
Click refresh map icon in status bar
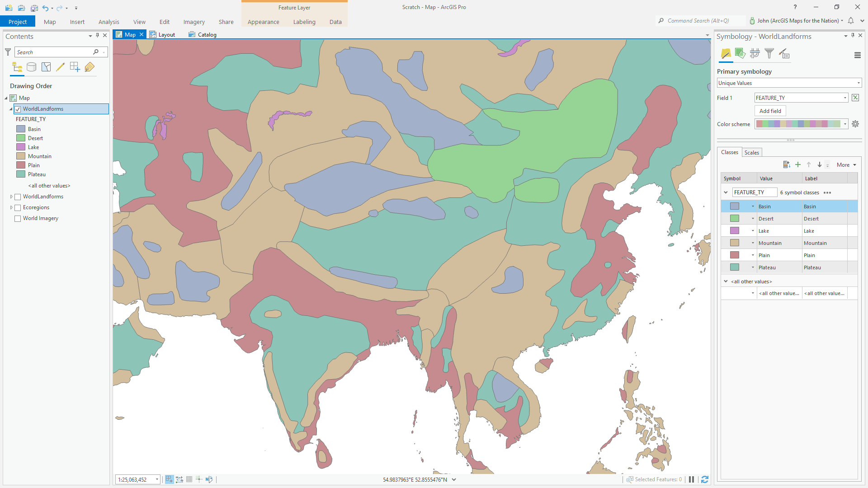pos(705,479)
